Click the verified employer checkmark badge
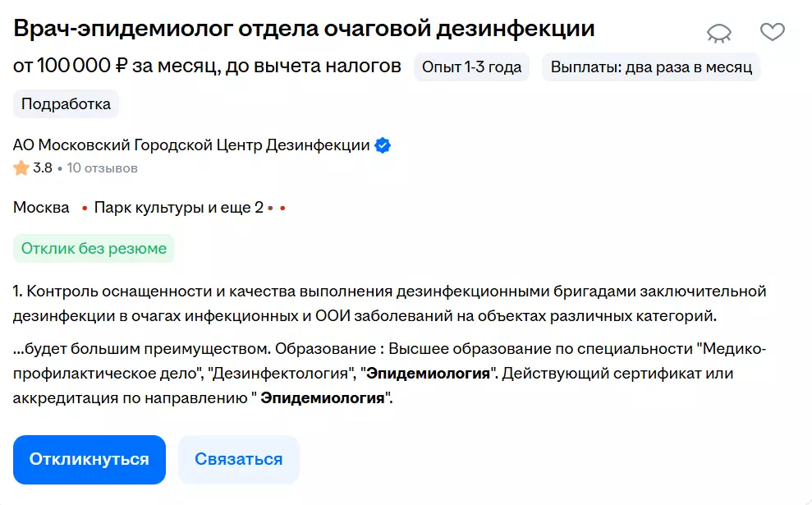The image size is (812, 505). point(383,145)
